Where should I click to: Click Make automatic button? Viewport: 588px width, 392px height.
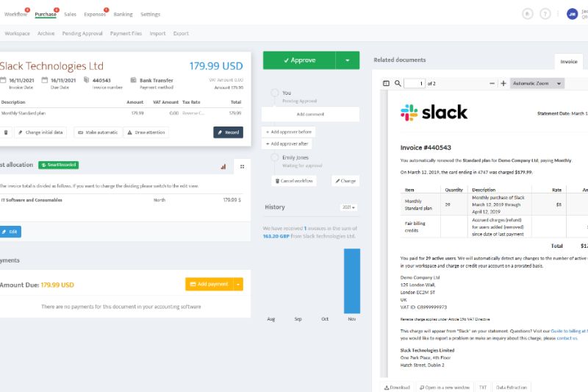98,132
